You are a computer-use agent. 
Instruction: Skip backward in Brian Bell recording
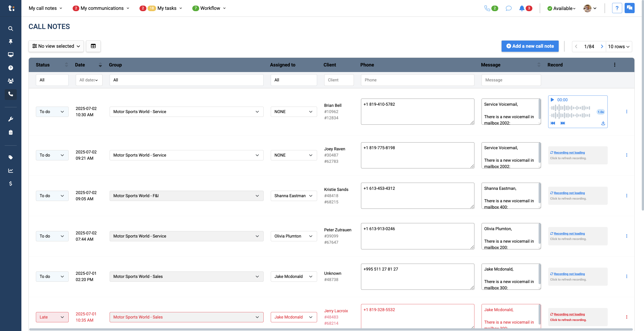(553, 123)
